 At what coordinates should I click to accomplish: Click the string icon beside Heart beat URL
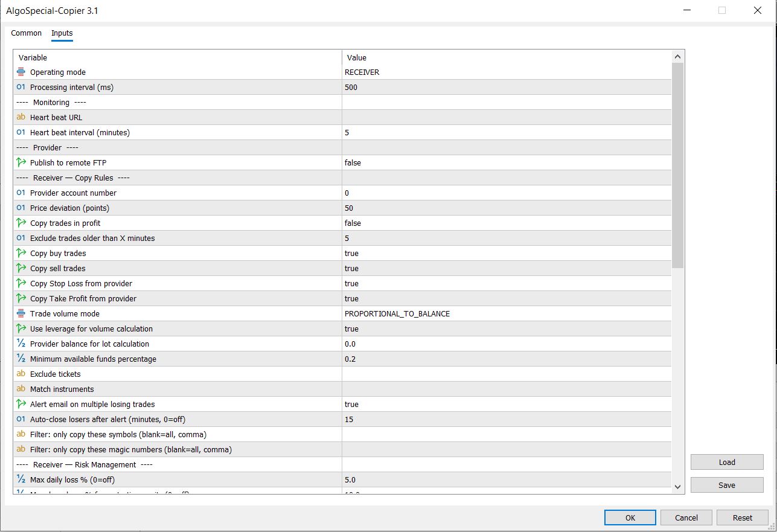click(21, 117)
